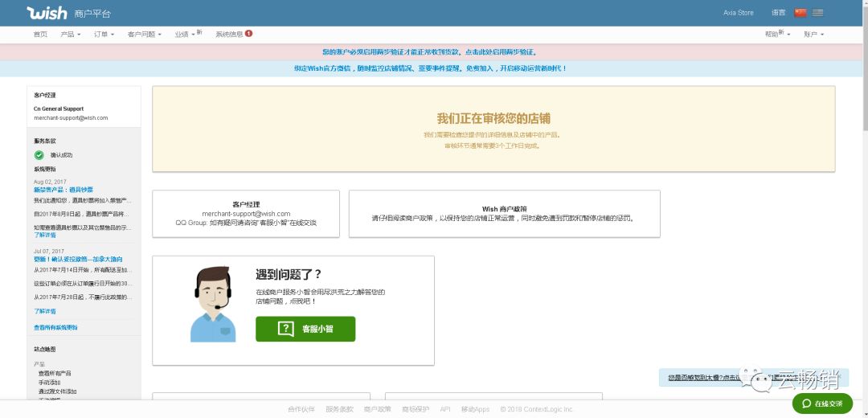Open 移动Apps in the footer
Screen dimensions: 868x418
point(475,410)
